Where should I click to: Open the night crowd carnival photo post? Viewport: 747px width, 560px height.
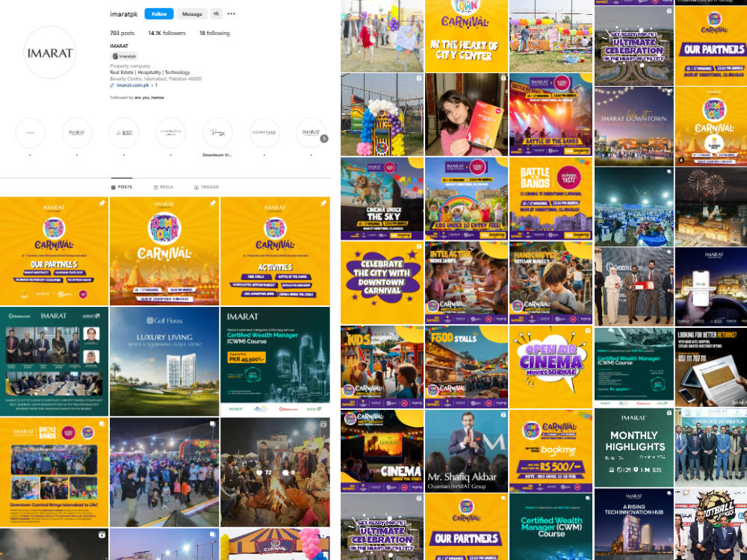click(164, 472)
